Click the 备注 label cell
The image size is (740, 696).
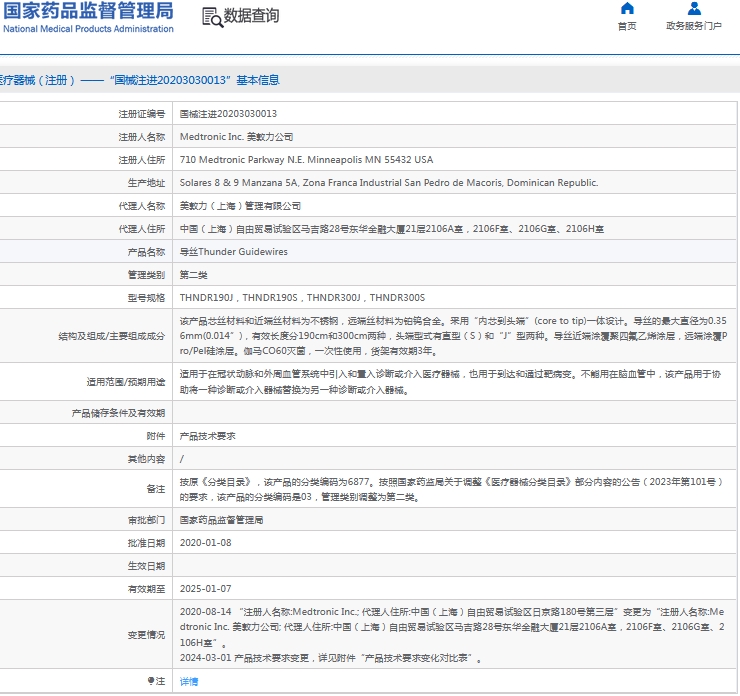[x=155, y=489]
